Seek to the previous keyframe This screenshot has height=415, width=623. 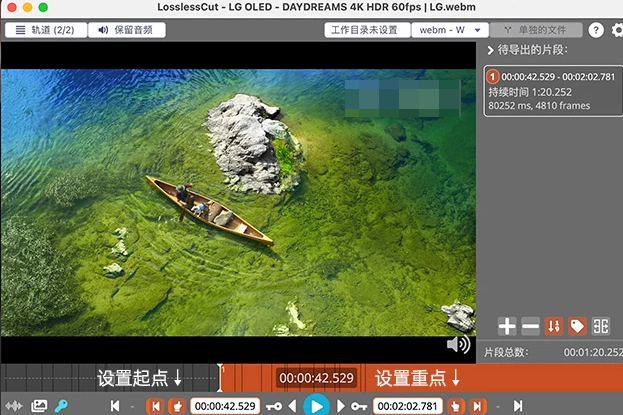[x=274, y=406]
